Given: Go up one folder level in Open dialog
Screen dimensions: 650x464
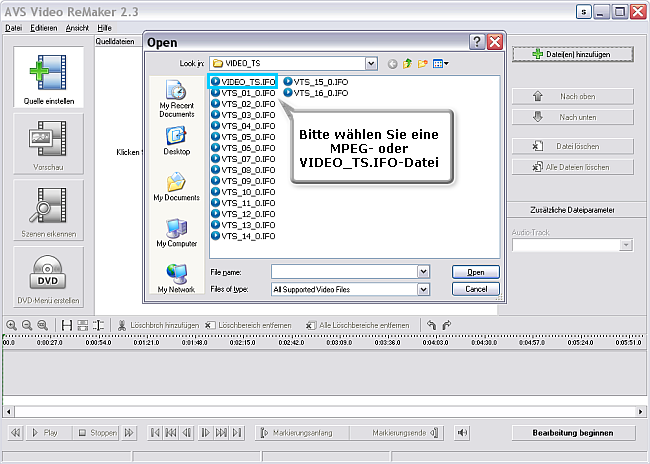Looking at the screenshot, I should (407, 64).
